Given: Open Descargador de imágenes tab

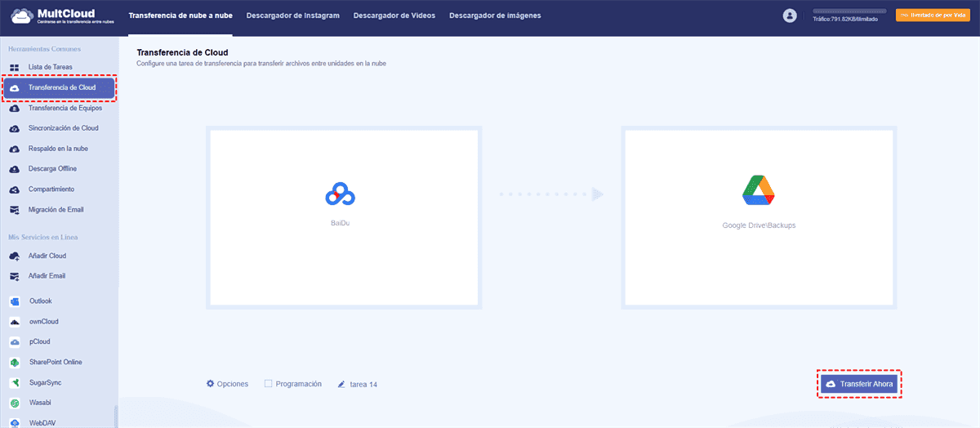Looking at the screenshot, I should pyautogui.click(x=495, y=16).
